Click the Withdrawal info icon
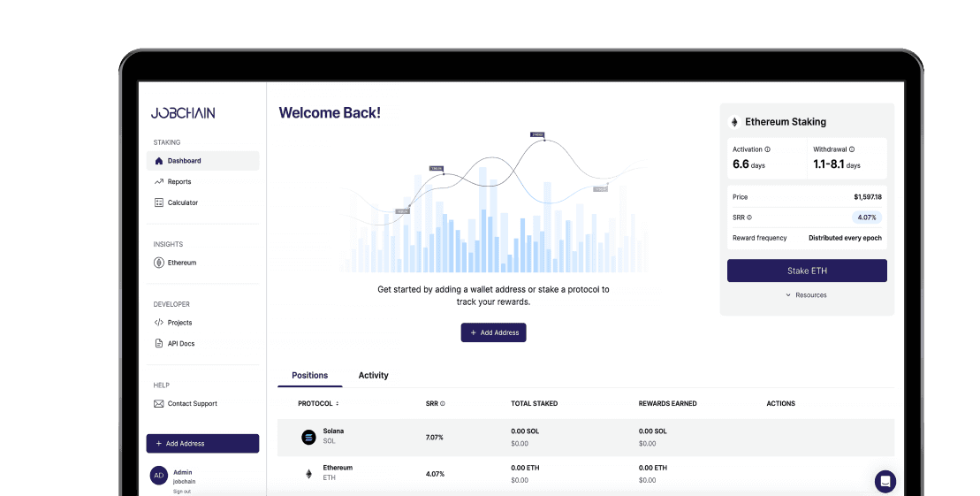The width and height of the screenshot is (980, 496). tap(851, 149)
